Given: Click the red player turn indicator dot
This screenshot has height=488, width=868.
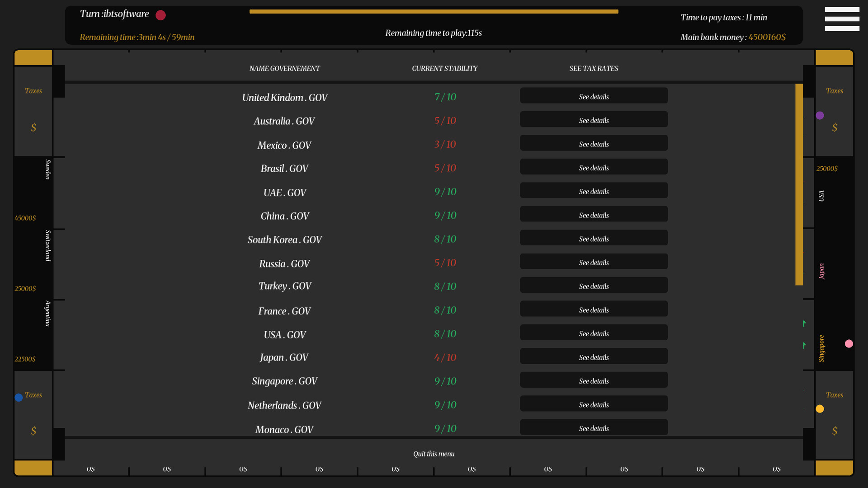Looking at the screenshot, I should [160, 15].
